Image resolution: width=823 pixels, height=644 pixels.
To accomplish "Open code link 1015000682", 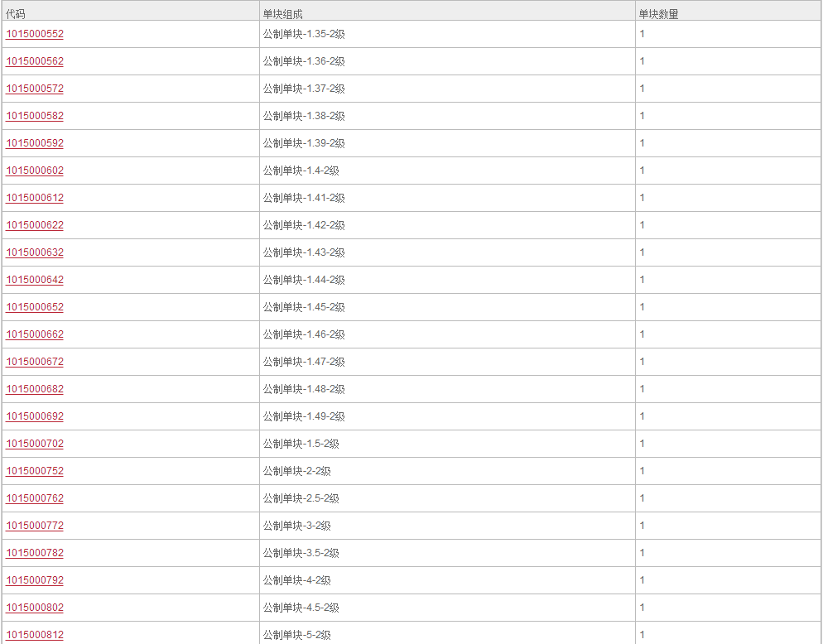I will pos(35,389).
